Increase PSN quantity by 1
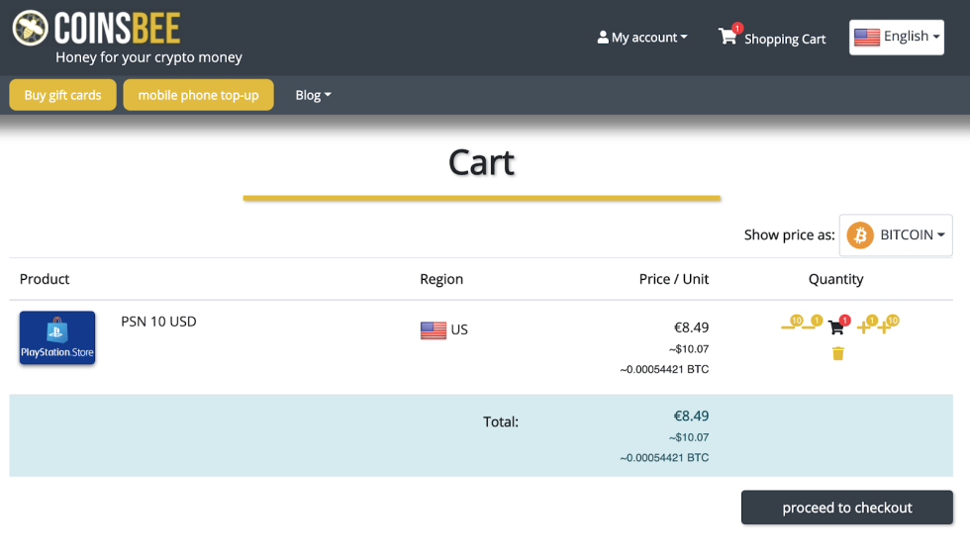Viewport: 970px width, 560px height. [865, 327]
